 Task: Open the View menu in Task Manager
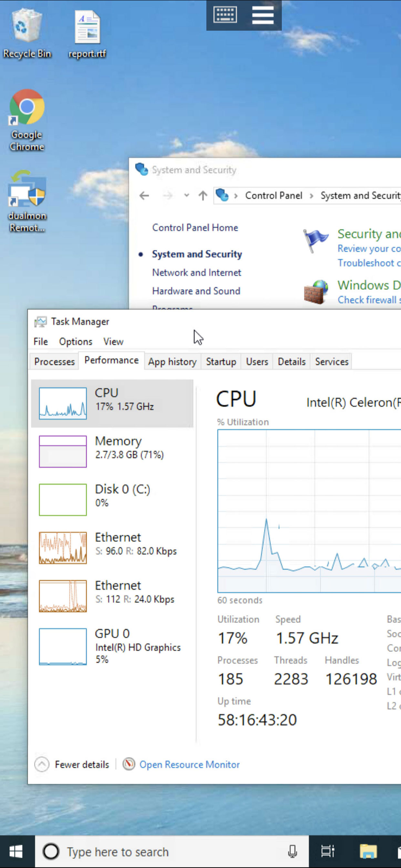pyautogui.click(x=113, y=342)
